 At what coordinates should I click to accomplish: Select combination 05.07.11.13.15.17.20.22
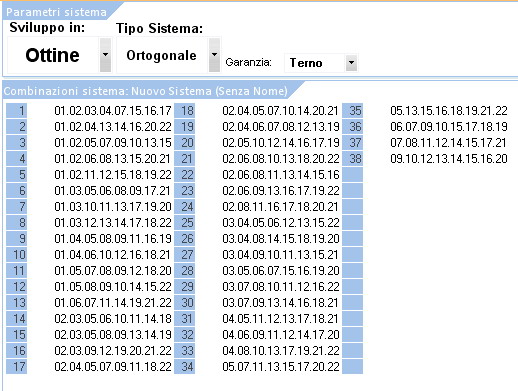(x=281, y=367)
